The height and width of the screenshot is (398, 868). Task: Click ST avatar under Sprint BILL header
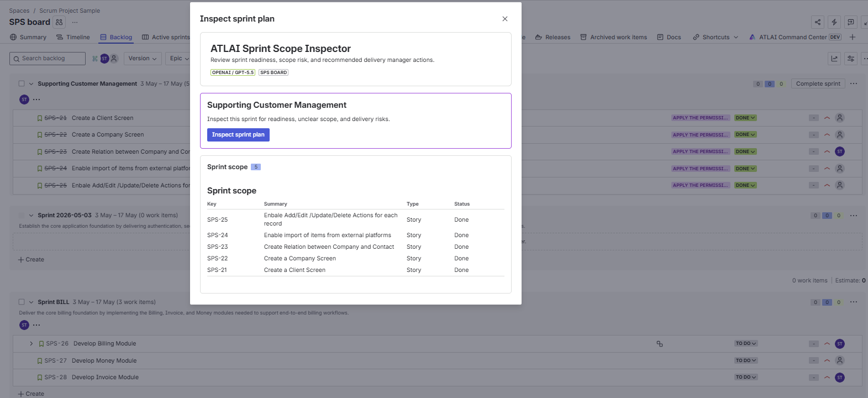(24, 325)
